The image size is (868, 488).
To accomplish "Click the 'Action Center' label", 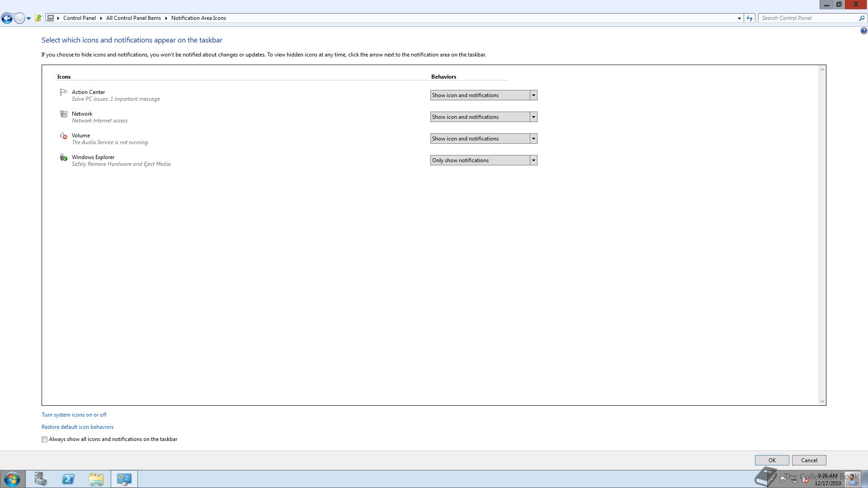I will click(88, 92).
